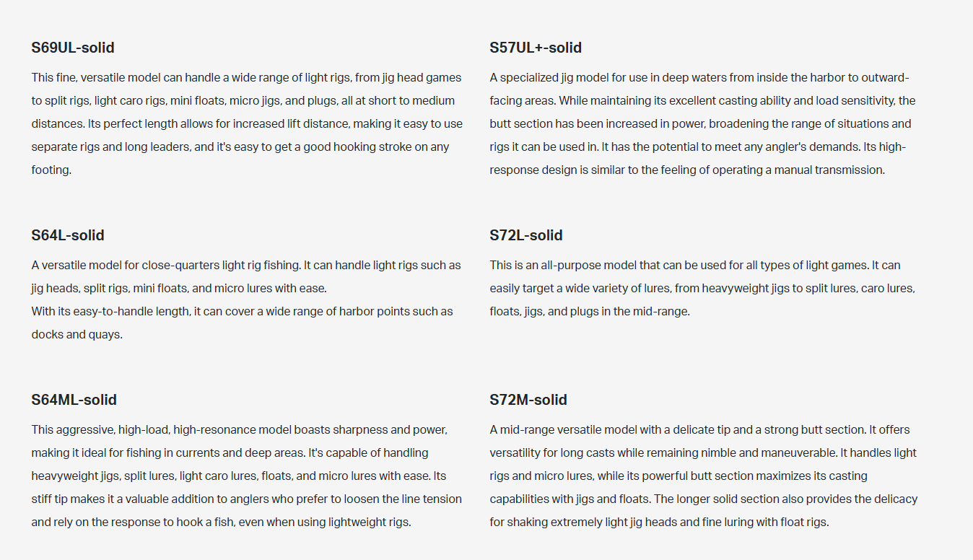Click the "docks and quays." line
This screenshot has width=973, height=560.
pos(77,335)
